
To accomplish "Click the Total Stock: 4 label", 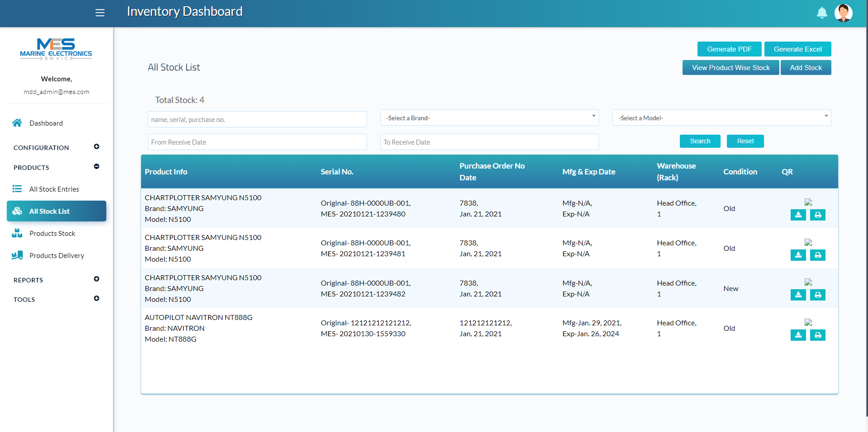I will pyautogui.click(x=180, y=100).
